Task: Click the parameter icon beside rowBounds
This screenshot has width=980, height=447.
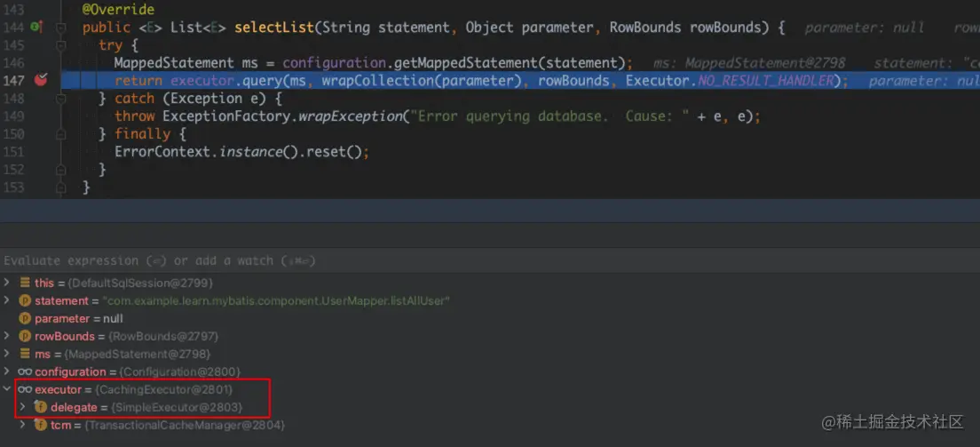Action: tap(25, 336)
